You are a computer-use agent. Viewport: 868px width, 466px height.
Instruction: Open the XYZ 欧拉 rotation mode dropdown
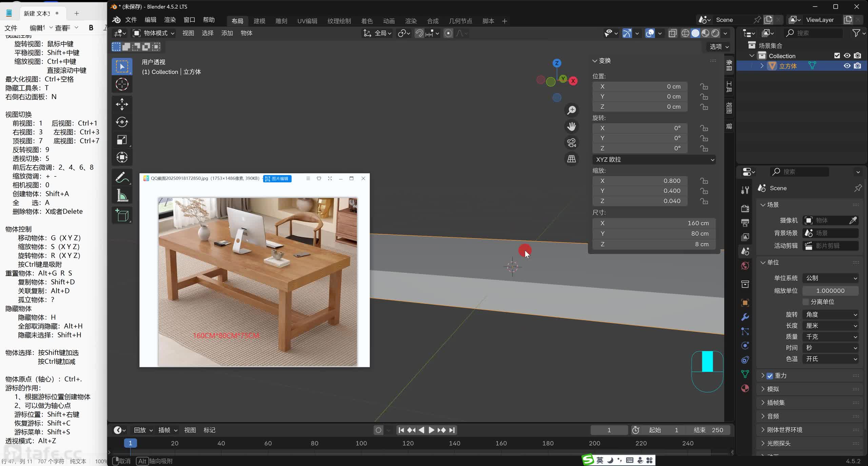654,159
